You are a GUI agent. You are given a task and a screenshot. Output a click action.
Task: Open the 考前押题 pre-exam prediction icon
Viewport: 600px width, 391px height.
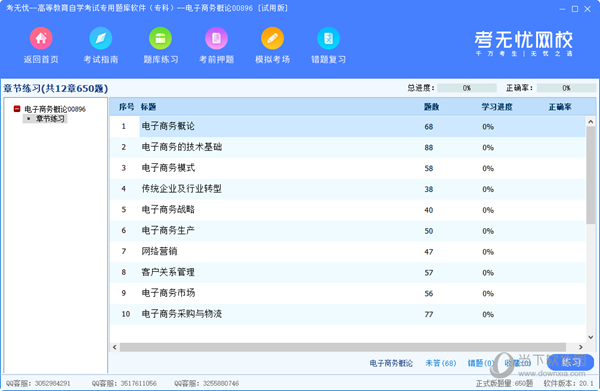coord(217,38)
